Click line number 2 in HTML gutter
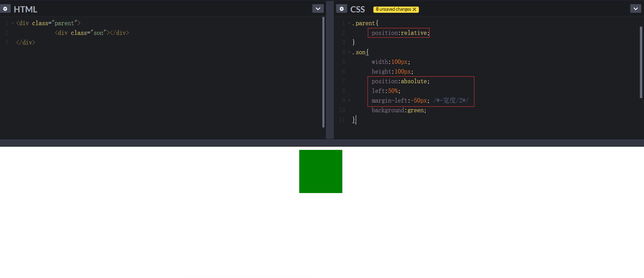This screenshot has height=278, width=644. click(x=7, y=33)
